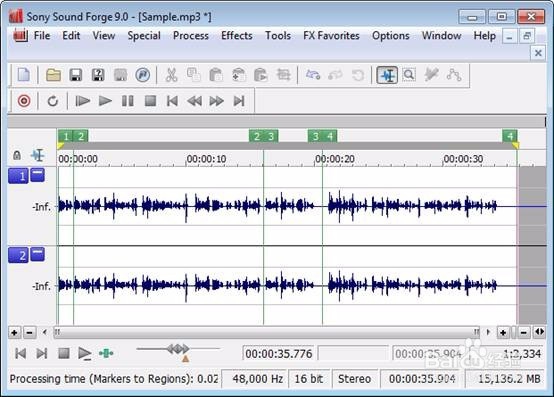Open the Effects menu
554x397 pixels.
pyautogui.click(x=237, y=36)
